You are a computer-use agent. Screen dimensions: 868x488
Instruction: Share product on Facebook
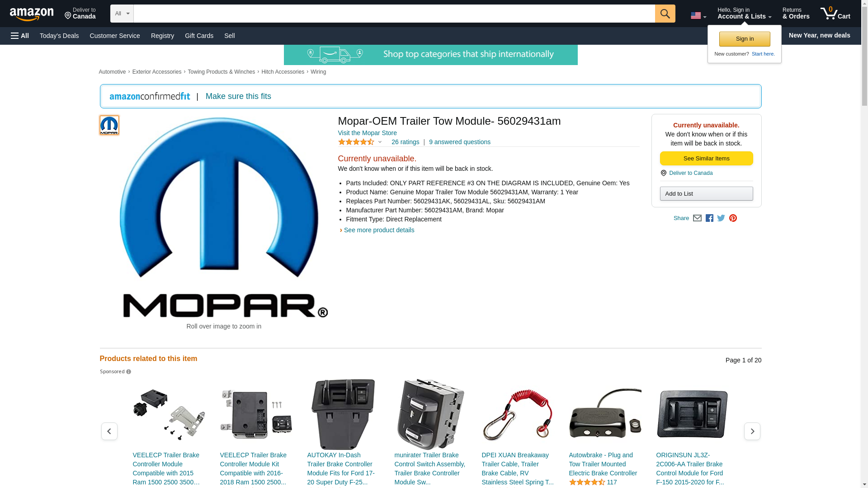[709, 218]
